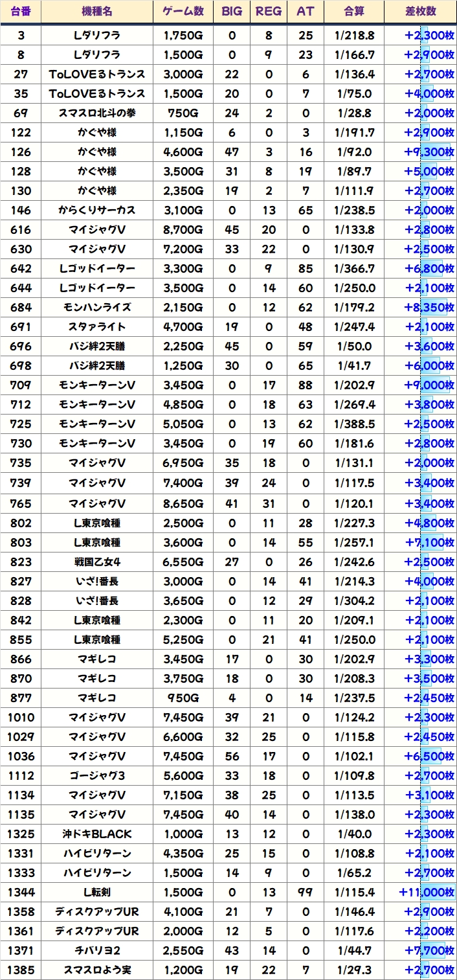Select 戦国乙女4 machine name
This screenshot has width=457, height=980.
[97, 562]
